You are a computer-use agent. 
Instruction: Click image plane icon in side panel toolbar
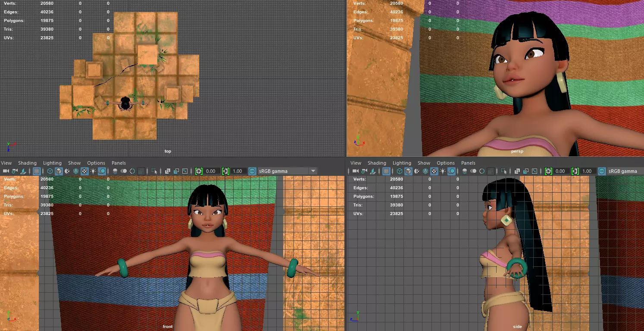pyautogui.click(x=372, y=171)
